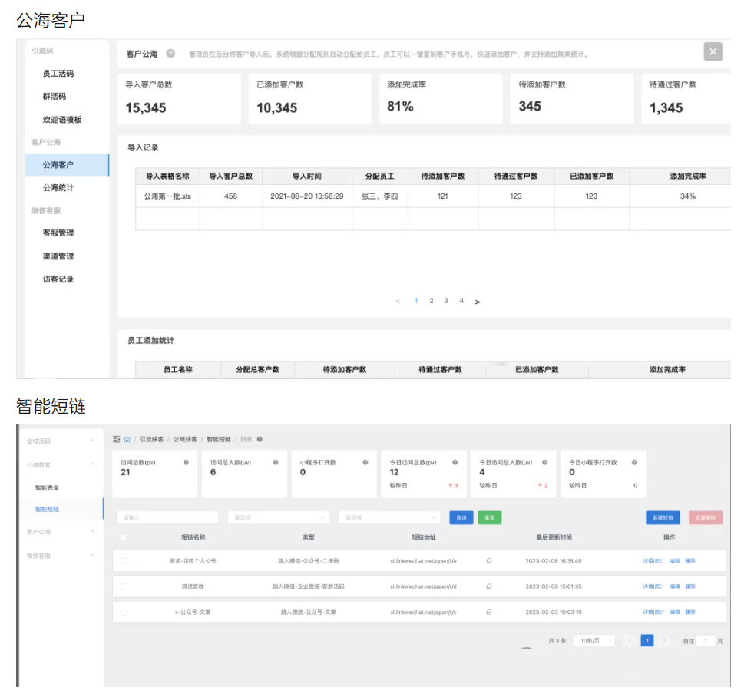Click the short link name search input
This screenshot has width=754, height=700.
[167, 518]
